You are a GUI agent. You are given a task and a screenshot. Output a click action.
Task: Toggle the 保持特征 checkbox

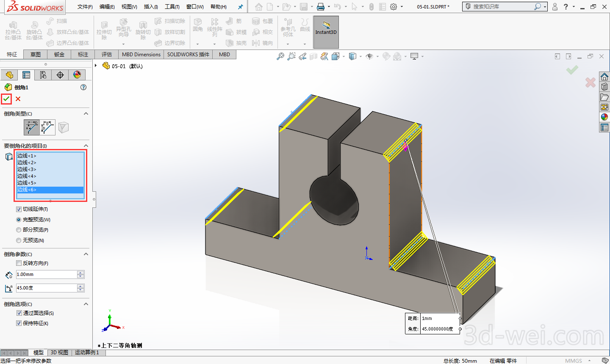click(x=19, y=323)
